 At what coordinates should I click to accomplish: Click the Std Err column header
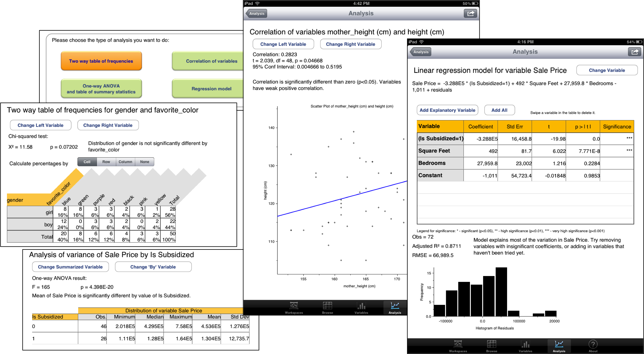coord(515,127)
